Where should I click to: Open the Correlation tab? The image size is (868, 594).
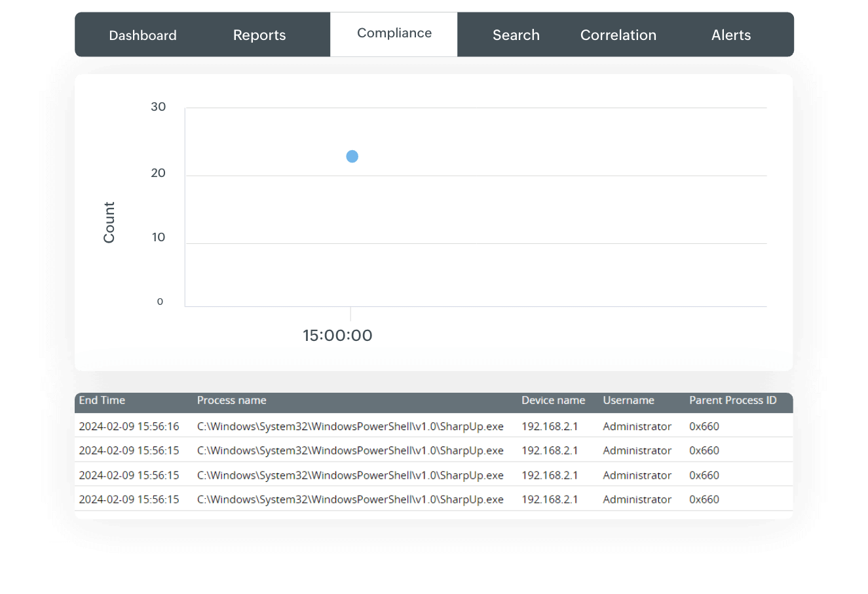618,35
